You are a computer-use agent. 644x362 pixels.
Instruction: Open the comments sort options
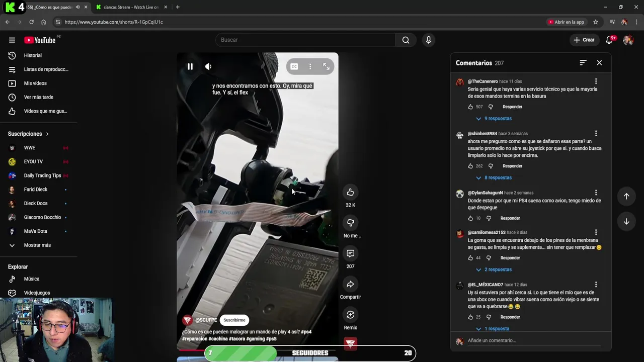coord(583,63)
